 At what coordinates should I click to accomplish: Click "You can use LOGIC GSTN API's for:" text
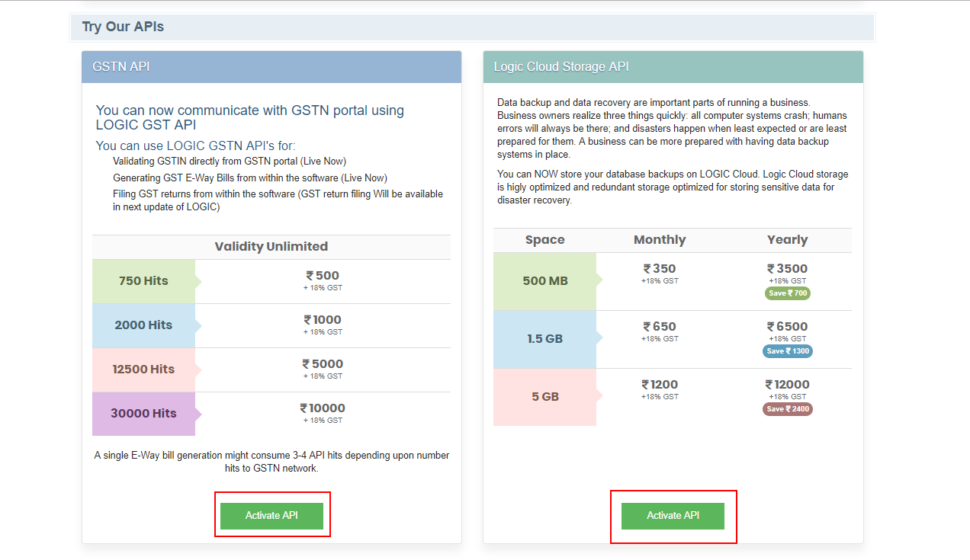pos(195,146)
